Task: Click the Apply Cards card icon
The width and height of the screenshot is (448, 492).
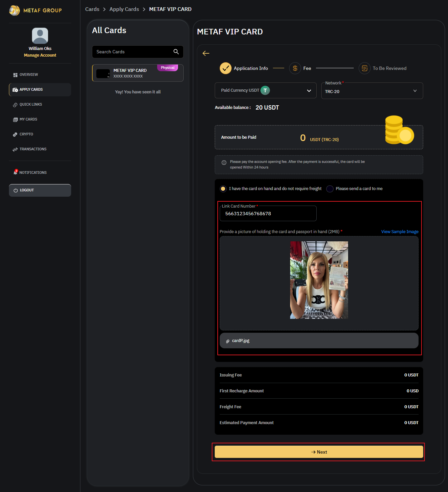Action: point(15,90)
